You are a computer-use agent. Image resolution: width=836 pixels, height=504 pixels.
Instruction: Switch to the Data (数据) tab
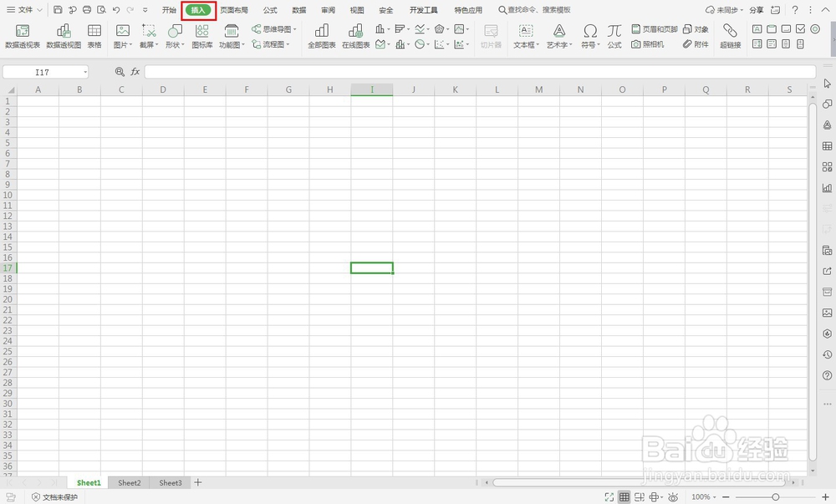coord(299,10)
